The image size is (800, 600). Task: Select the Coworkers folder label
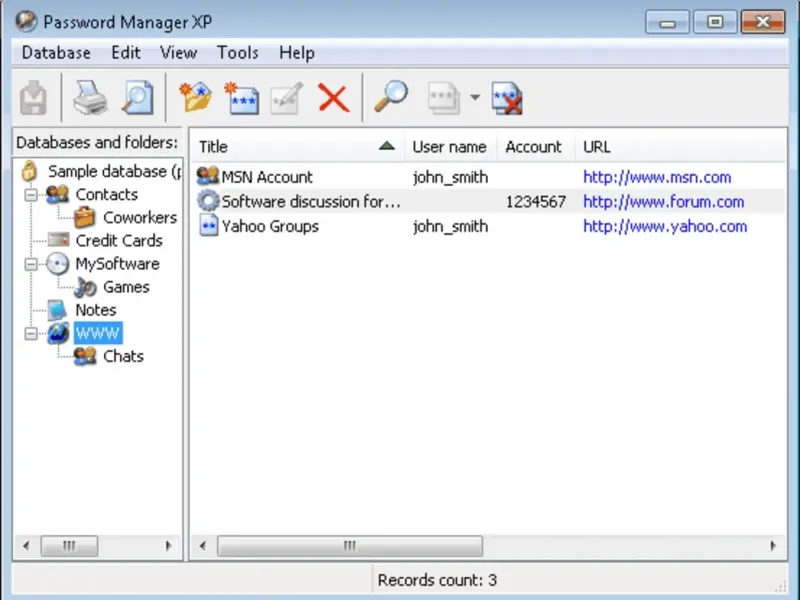click(140, 217)
